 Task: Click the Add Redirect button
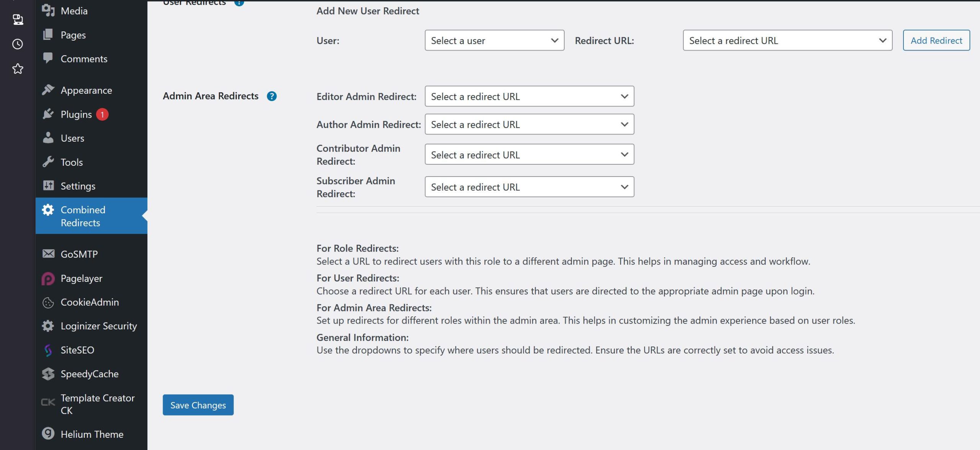point(936,40)
